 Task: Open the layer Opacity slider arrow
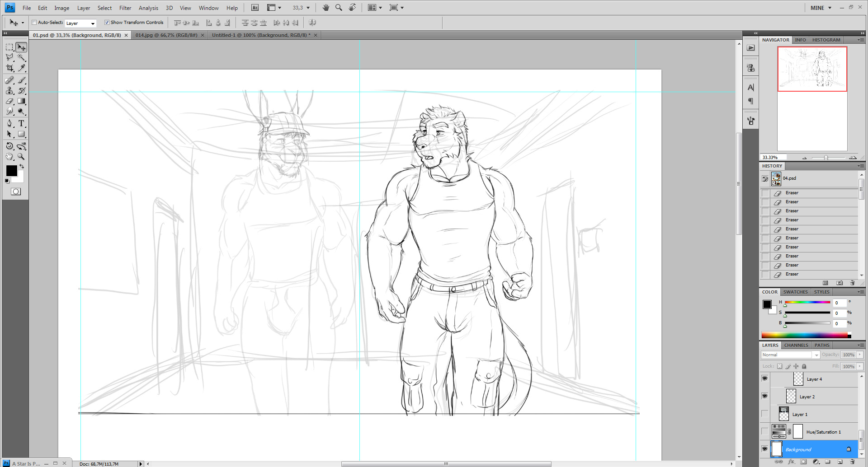click(860, 355)
